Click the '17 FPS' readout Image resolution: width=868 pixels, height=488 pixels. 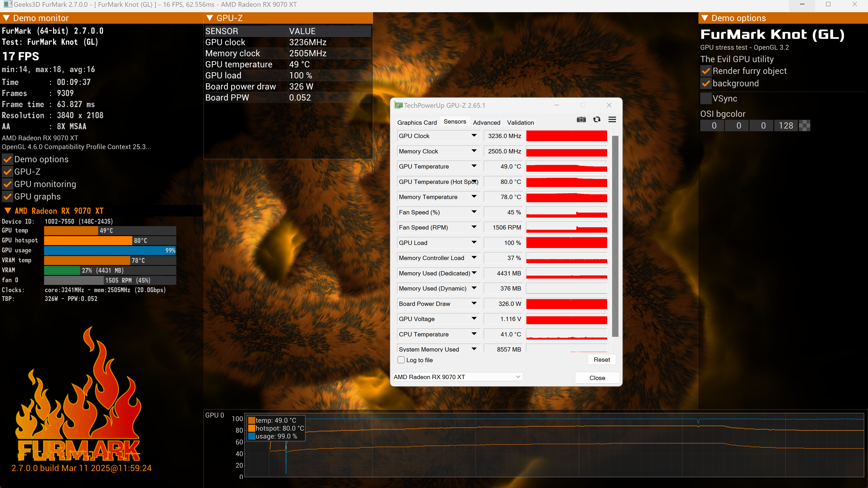[21, 56]
